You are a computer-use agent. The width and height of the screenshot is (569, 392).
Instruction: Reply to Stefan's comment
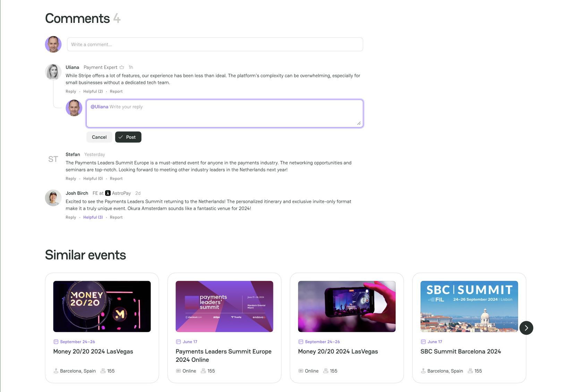[71, 179]
